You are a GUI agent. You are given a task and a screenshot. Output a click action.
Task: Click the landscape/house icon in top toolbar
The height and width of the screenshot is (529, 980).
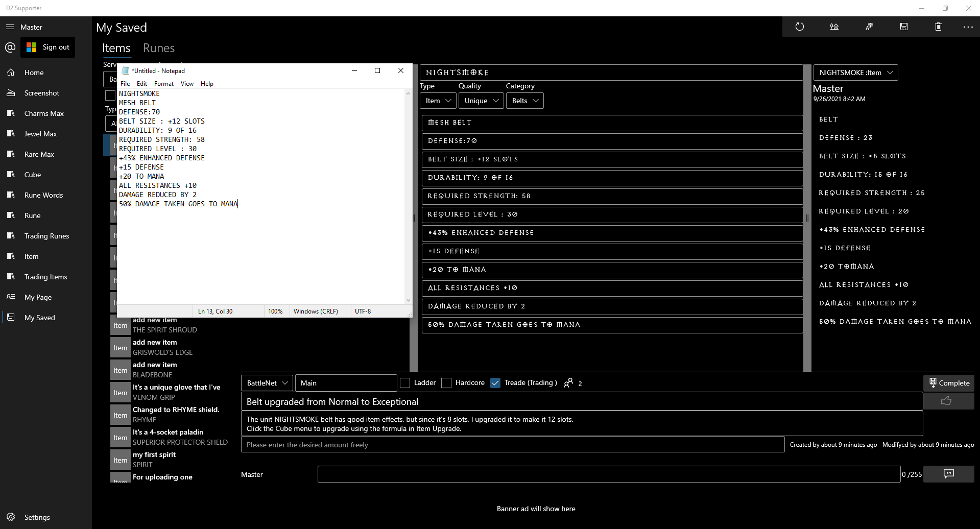click(x=834, y=27)
